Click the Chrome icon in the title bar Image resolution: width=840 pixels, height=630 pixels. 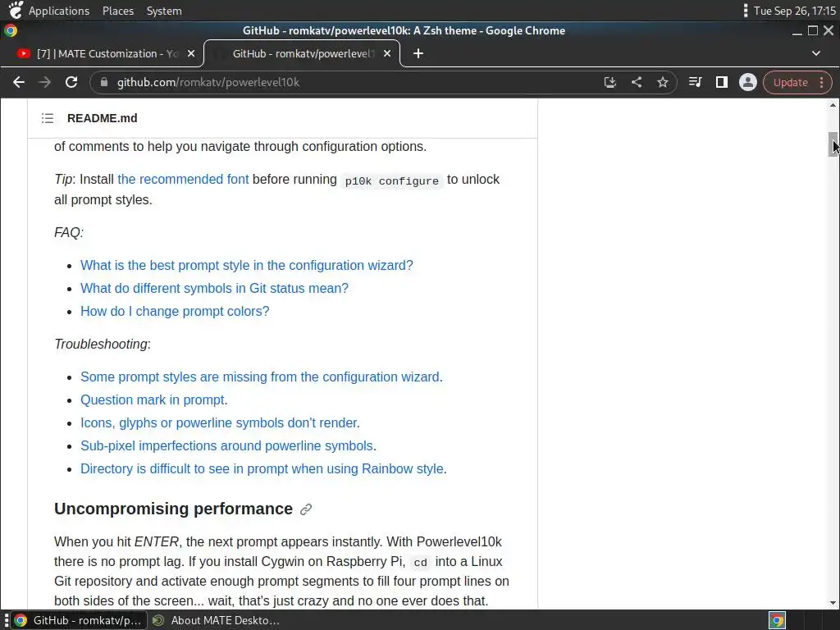point(11,30)
